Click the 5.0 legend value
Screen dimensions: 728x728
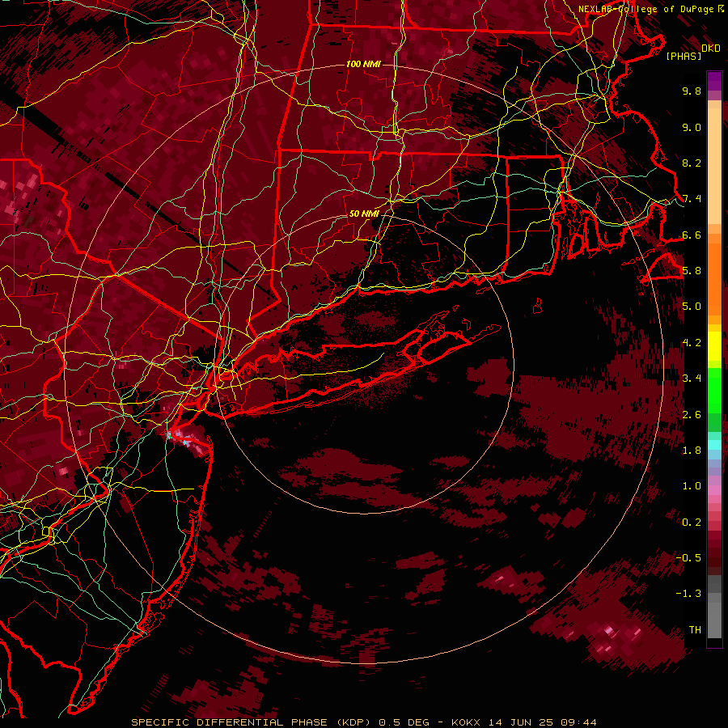[x=692, y=307]
